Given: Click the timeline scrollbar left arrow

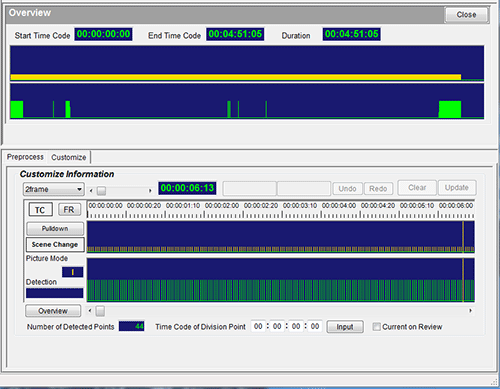Looking at the screenshot, I should [x=90, y=311].
